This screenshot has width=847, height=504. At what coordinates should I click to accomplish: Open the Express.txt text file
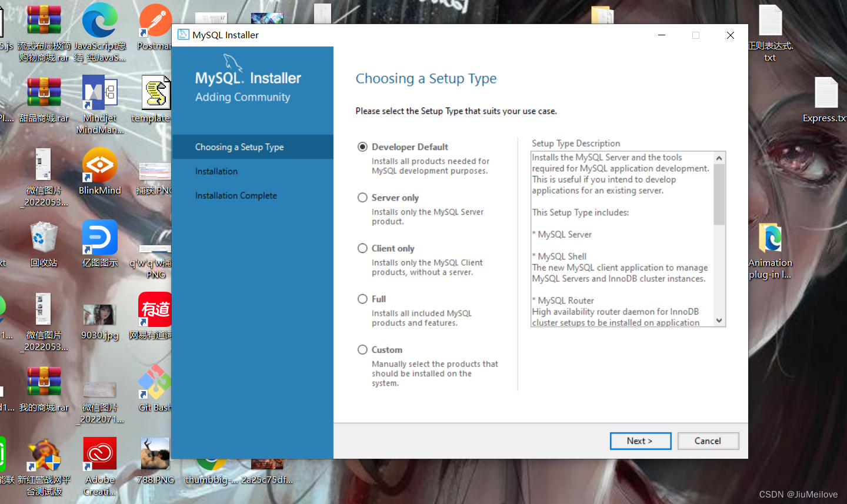[x=826, y=99]
